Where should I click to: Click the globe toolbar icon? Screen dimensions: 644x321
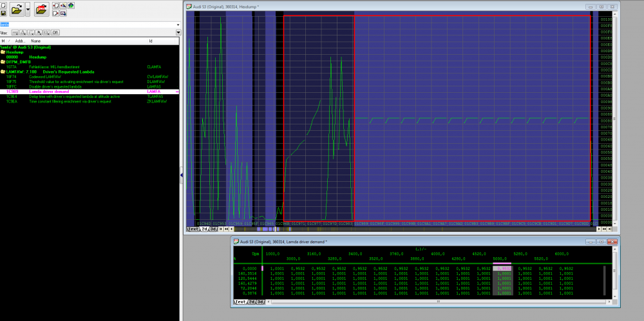click(x=71, y=5)
